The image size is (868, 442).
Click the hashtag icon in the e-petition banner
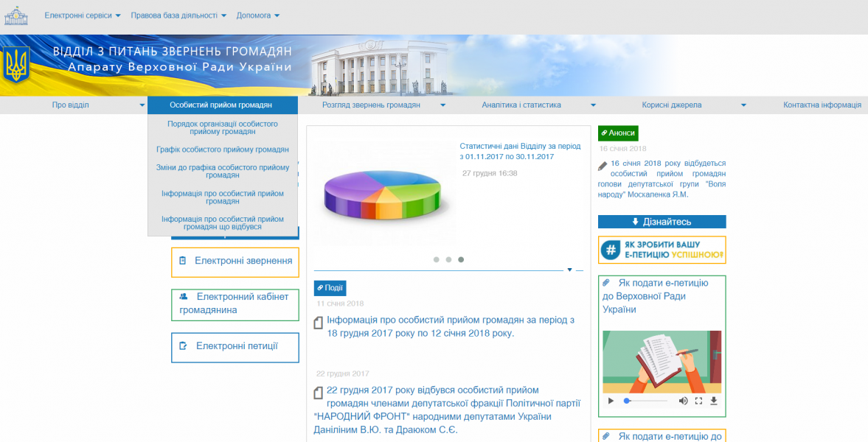pos(610,250)
